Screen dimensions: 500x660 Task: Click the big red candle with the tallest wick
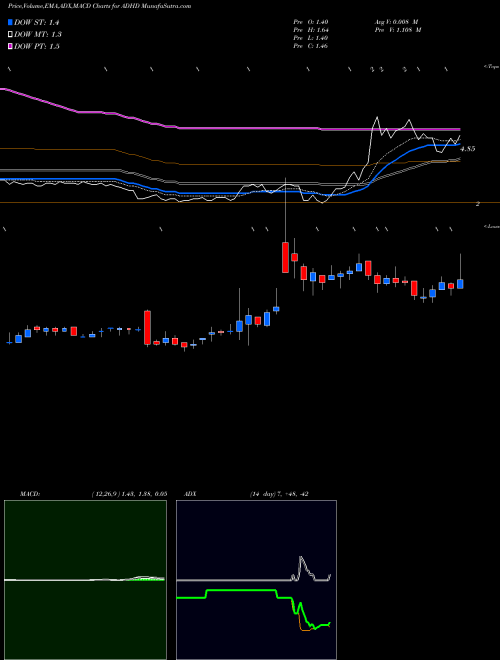[x=285, y=257]
